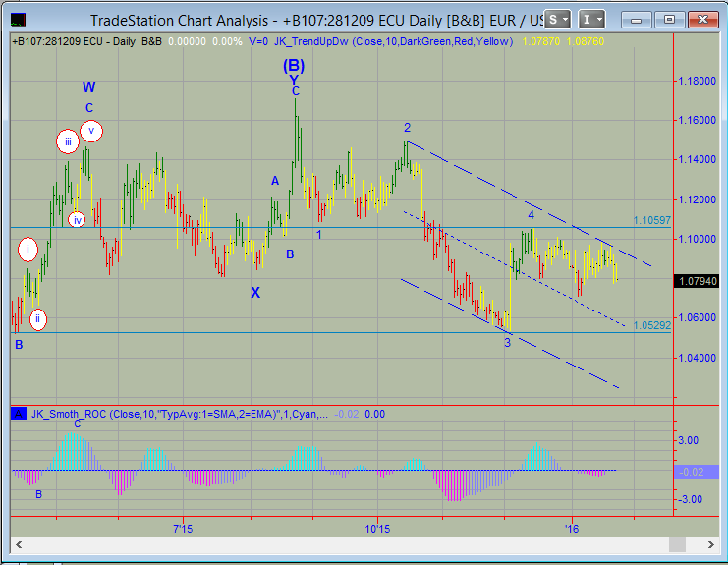Maximize the chart analysis window
The image size is (728, 565).
pos(670,19)
